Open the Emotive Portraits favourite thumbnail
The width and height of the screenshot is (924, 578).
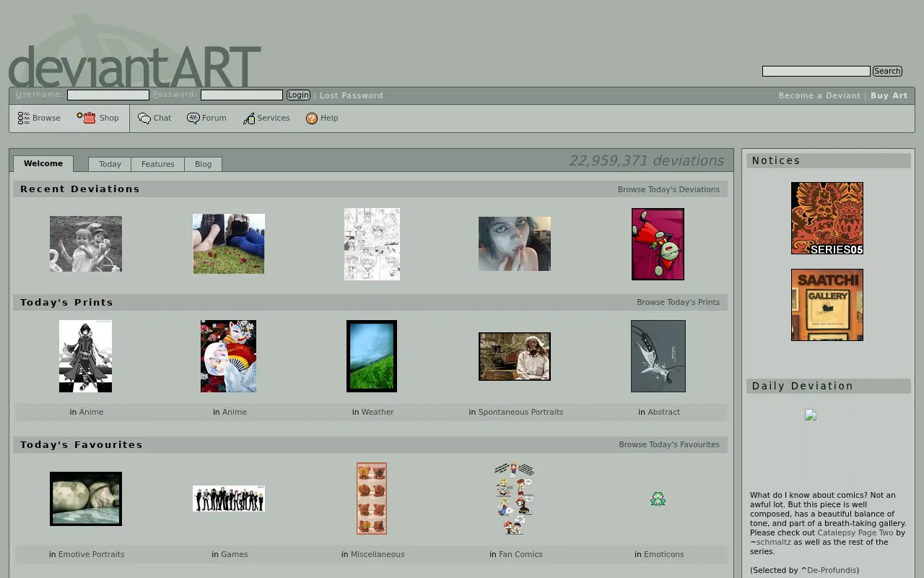pos(86,499)
